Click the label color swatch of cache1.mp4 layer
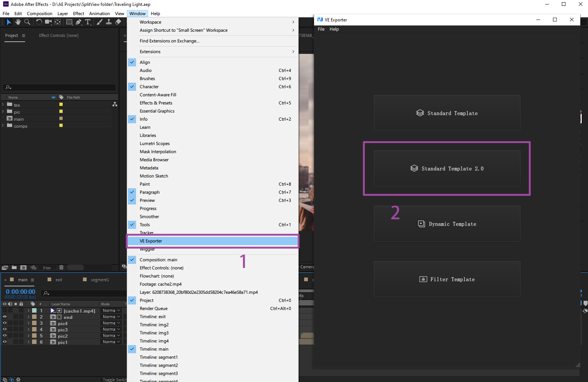Image resolution: width=588 pixels, height=382 pixels. click(34, 311)
